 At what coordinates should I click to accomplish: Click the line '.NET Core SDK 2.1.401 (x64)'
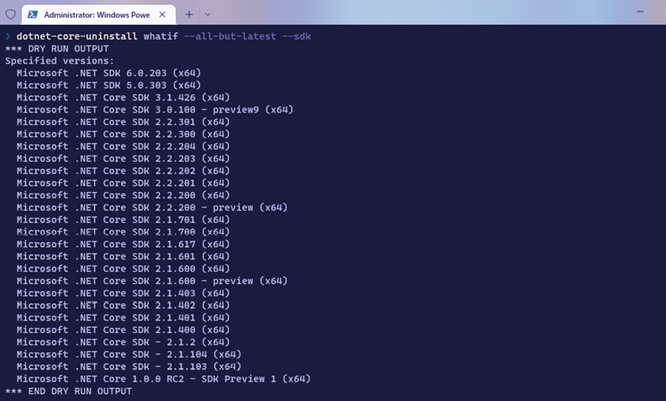point(123,318)
